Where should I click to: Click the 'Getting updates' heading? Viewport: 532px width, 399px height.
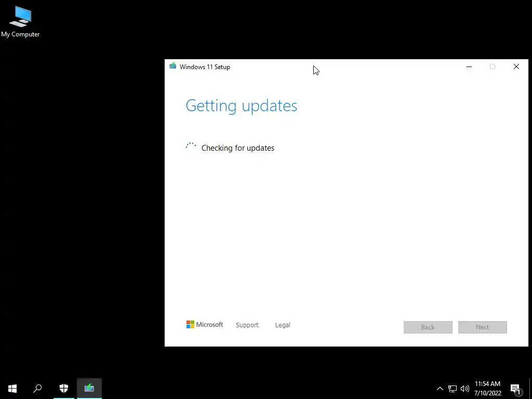click(242, 105)
